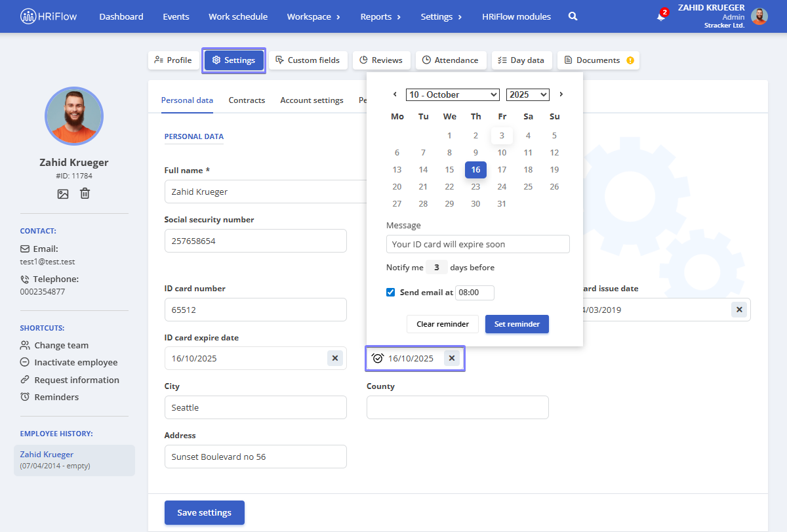Click telephone number 0002354877
Viewport: 787px width, 532px height.
[x=43, y=291]
